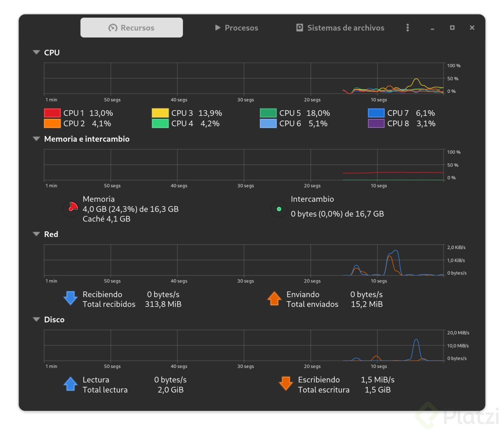This screenshot has width=504, height=434.
Task: Click the Sistemas de archivos drive icon
Action: coord(299,28)
